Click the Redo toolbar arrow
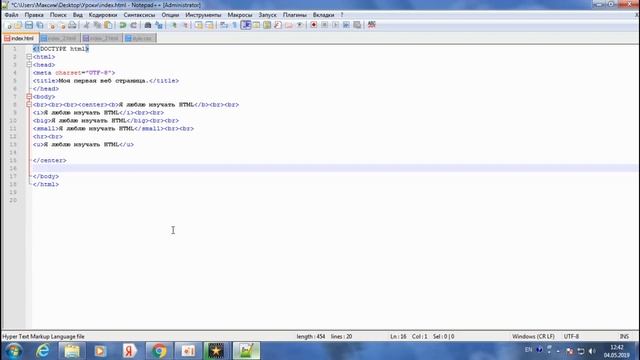The width and height of the screenshot is (640, 360). (x=133, y=25)
